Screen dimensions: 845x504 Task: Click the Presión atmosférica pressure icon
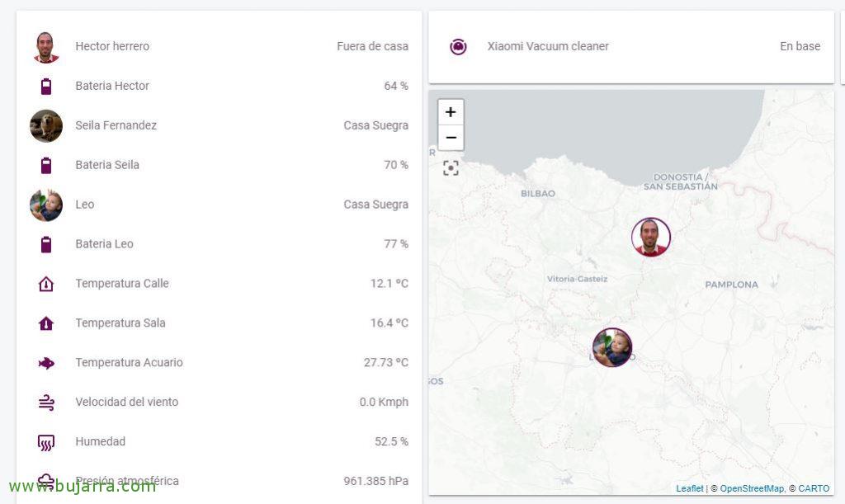pyautogui.click(x=46, y=480)
